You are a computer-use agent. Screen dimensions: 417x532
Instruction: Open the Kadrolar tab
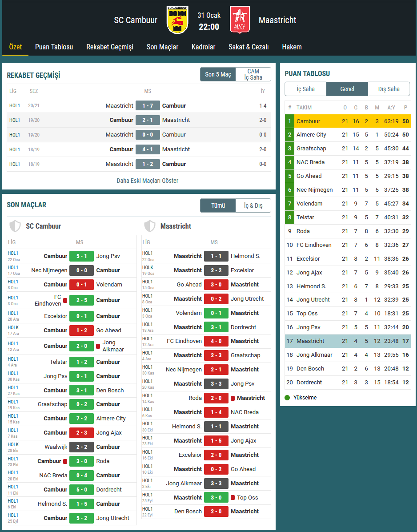(204, 47)
